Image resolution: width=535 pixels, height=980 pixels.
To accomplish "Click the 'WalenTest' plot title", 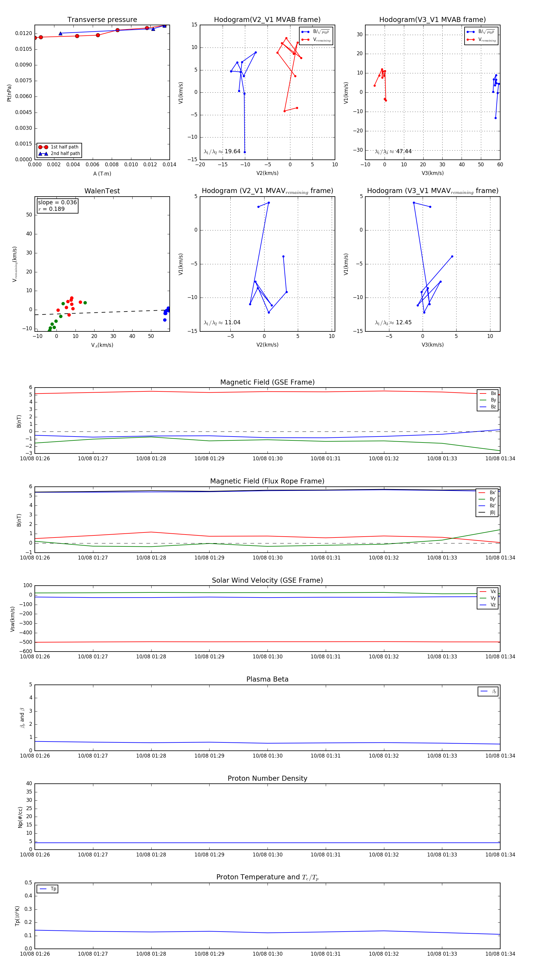I will (x=102, y=191).
